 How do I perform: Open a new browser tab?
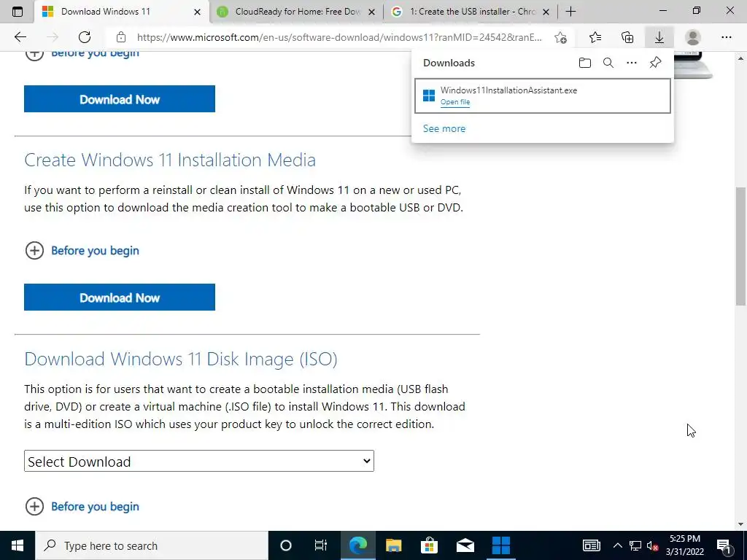click(x=570, y=12)
